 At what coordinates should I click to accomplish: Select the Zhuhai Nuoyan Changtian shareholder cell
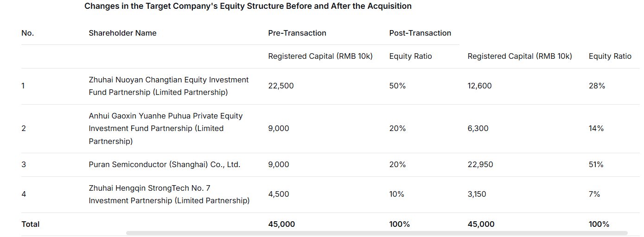169,86
